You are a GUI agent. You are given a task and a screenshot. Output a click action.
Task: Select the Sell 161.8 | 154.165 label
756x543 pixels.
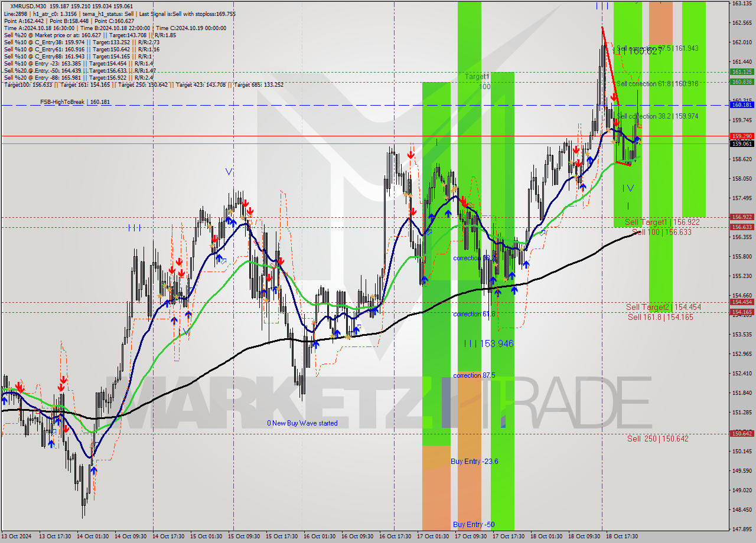(660, 317)
